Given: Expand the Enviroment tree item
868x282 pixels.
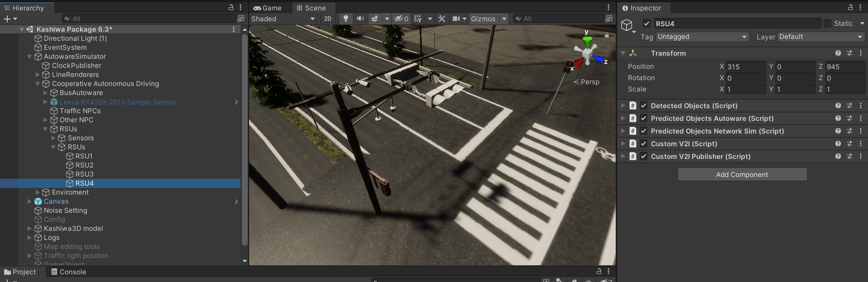Looking at the screenshot, I should coord(38,192).
